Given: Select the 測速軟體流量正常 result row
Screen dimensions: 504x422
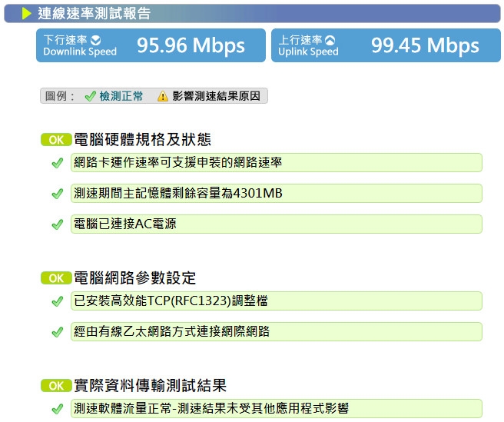Looking at the screenshot, I should click(x=277, y=408).
